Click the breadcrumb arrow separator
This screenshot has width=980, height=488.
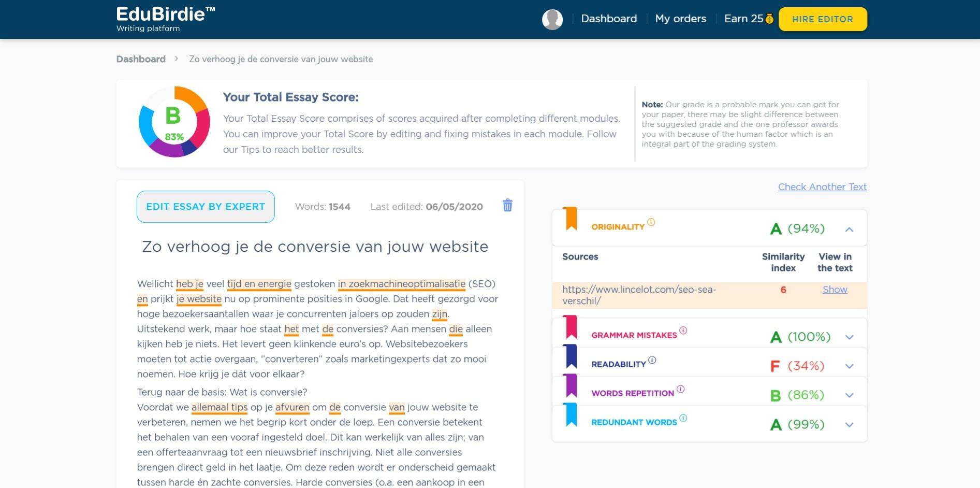177,59
